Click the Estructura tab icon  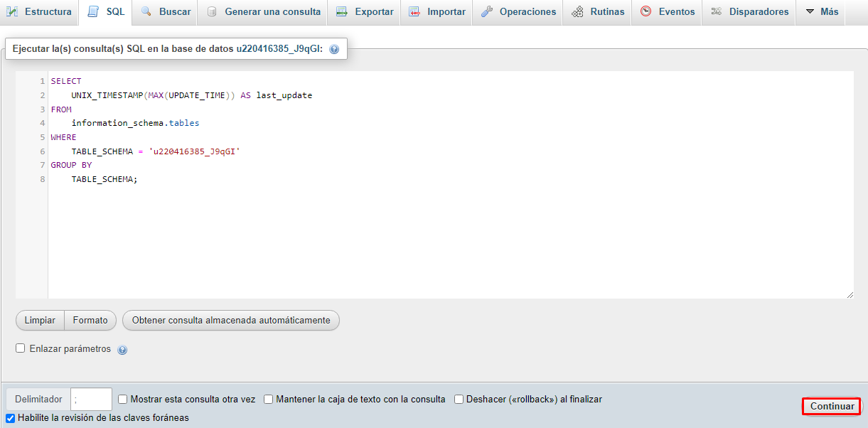point(13,12)
